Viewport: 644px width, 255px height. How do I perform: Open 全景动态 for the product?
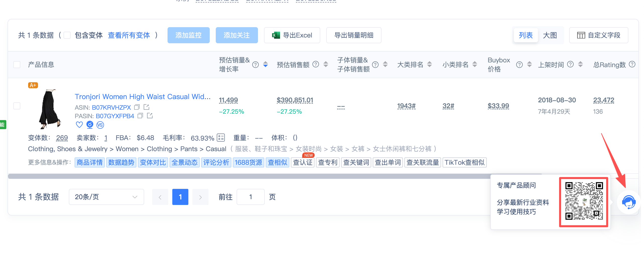pos(185,162)
